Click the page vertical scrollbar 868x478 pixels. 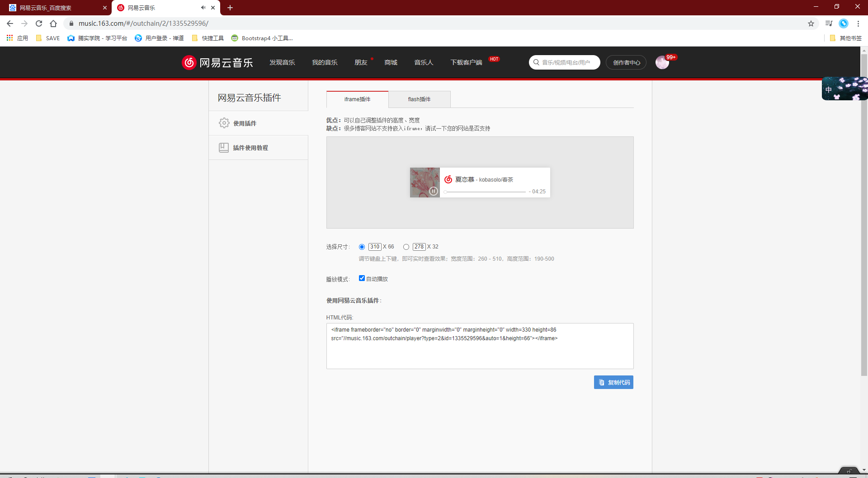pos(864,215)
